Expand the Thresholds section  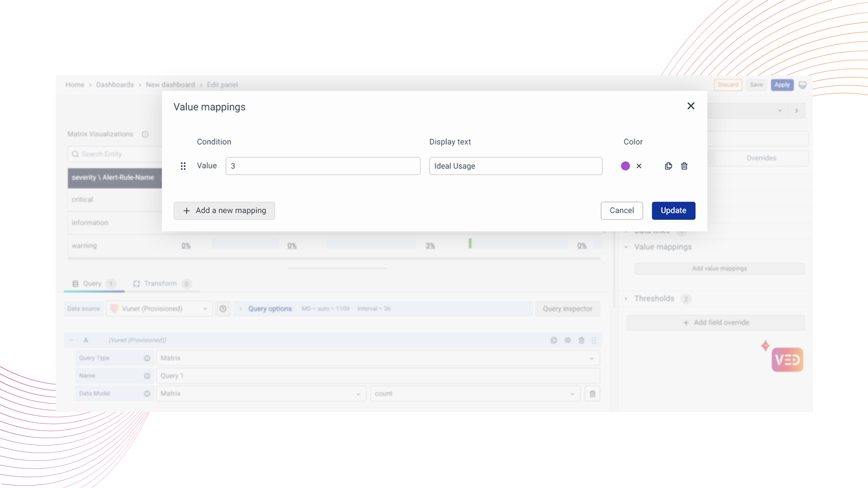tap(654, 299)
